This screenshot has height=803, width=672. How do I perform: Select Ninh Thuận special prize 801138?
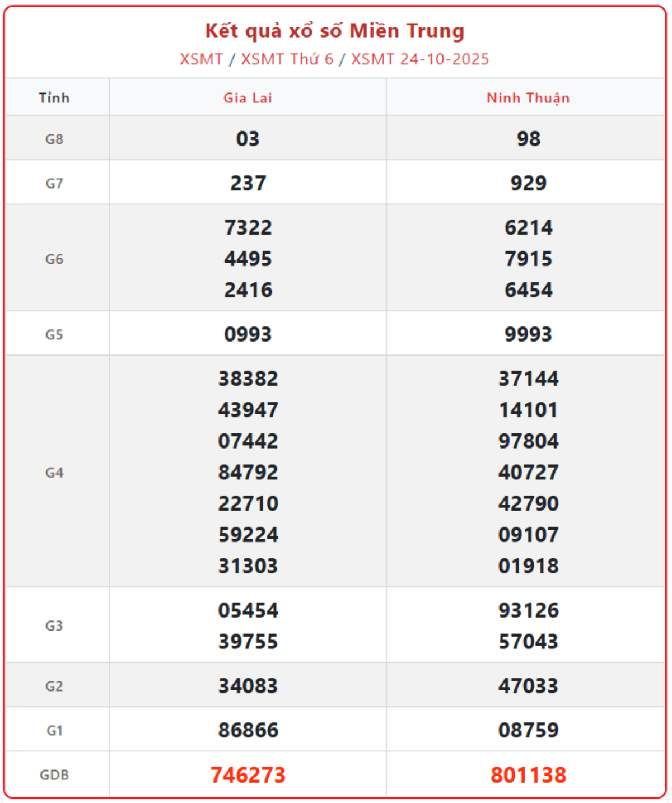tap(528, 775)
